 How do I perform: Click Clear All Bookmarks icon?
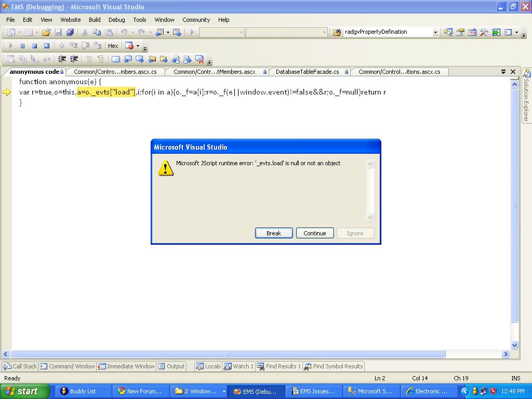click(199, 59)
